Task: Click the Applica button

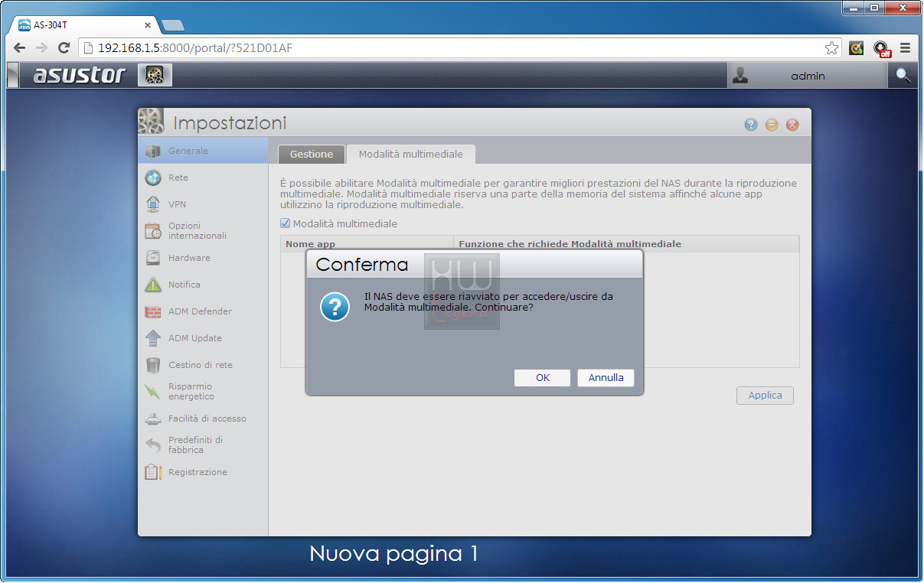Action: tap(765, 396)
